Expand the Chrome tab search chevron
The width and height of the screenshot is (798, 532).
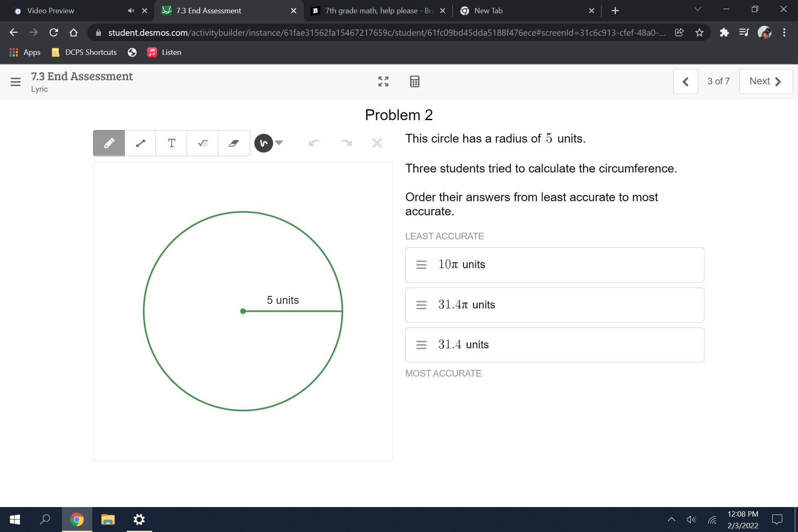(698, 9)
